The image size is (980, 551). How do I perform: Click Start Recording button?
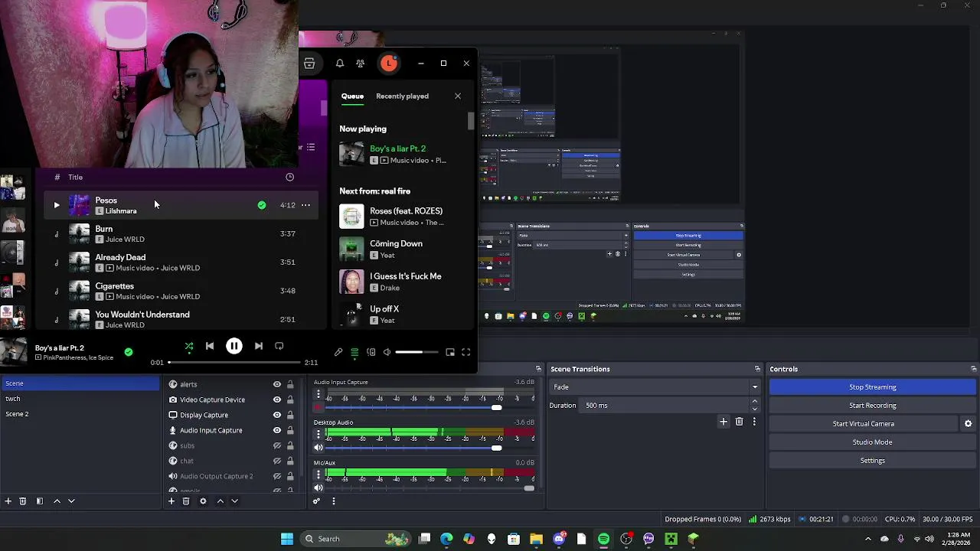point(873,406)
